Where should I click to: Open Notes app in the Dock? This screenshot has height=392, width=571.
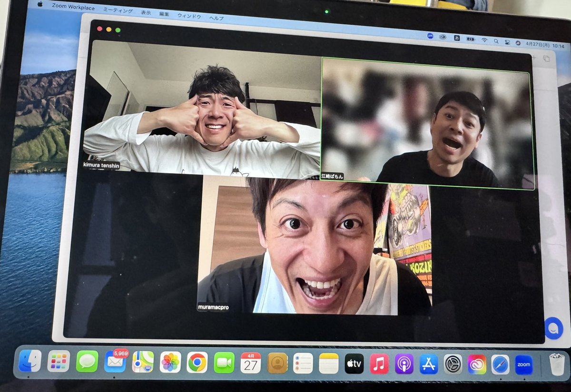point(328,363)
